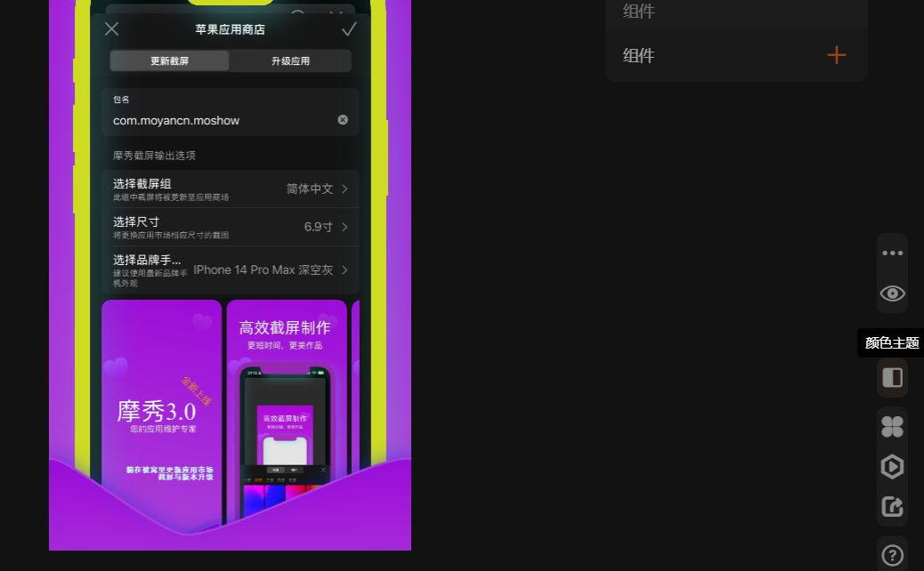Click the share export icon
Image resolution: width=924 pixels, height=571 pixels.
click(x=892, y=506)
